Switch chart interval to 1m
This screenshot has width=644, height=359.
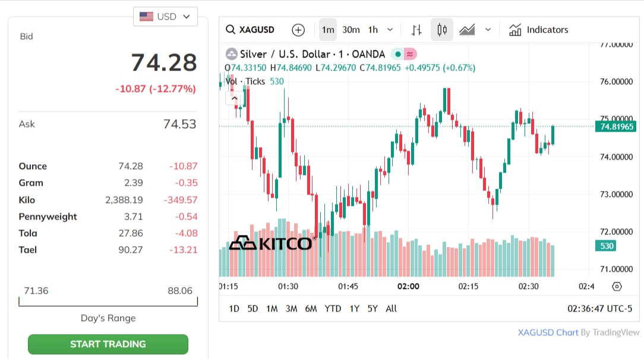328,30
